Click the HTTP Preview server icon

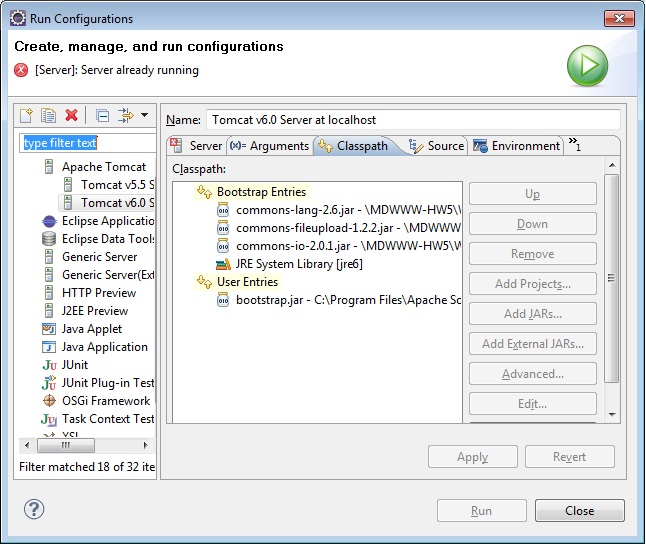click(x=49, y=293)
